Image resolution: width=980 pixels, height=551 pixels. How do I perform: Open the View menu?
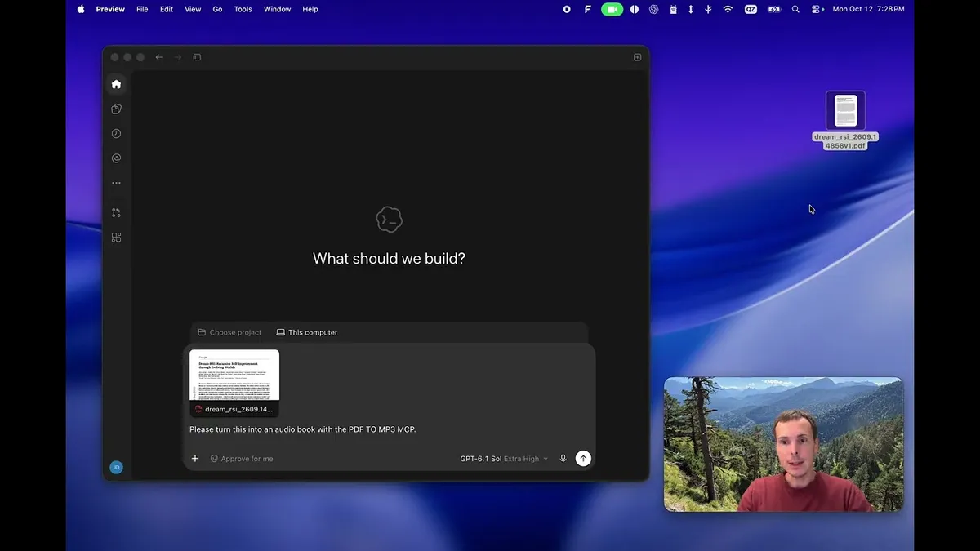193,9
